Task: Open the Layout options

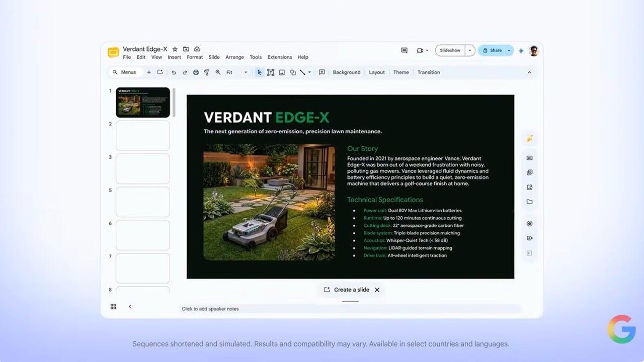Action: (377, 72)
